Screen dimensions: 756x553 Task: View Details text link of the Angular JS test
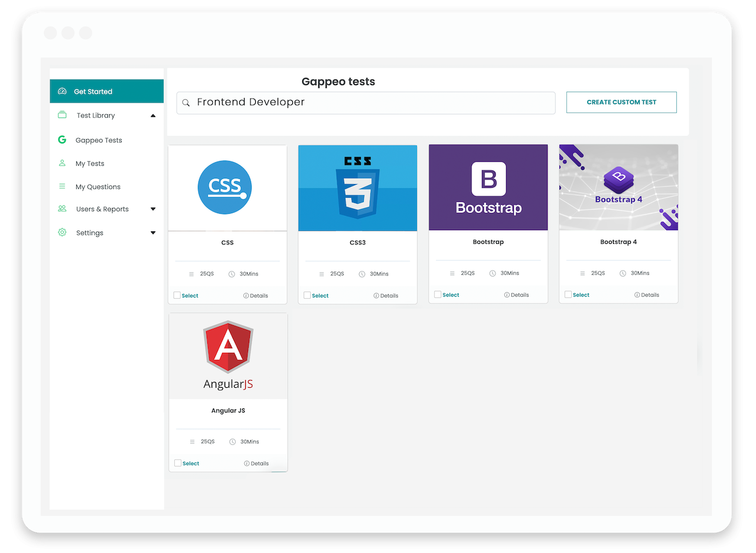(259, 463)
